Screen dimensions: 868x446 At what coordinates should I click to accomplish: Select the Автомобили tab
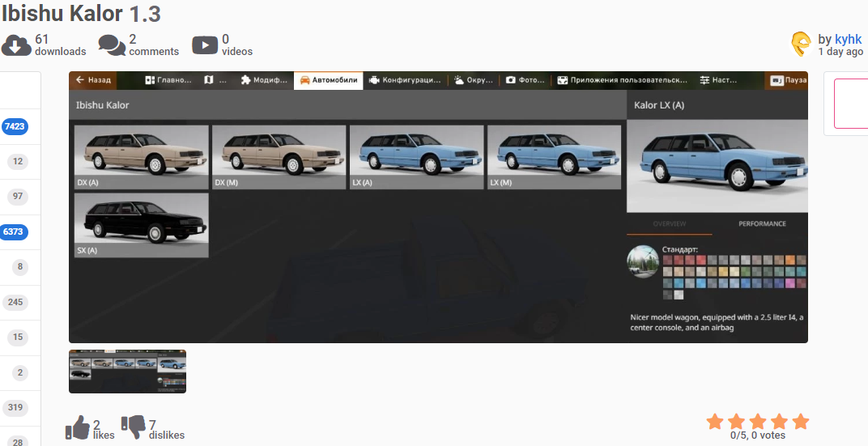tap(329, 80)
